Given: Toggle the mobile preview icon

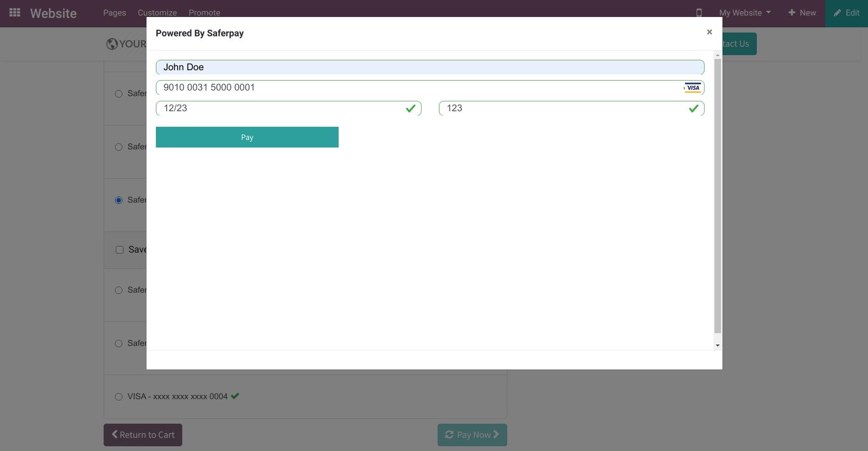Looking at the screenshot, I should [x=699, y=13].
